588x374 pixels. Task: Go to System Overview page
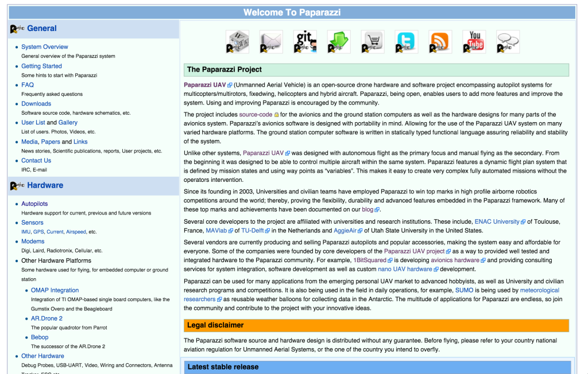pos(45,47)
